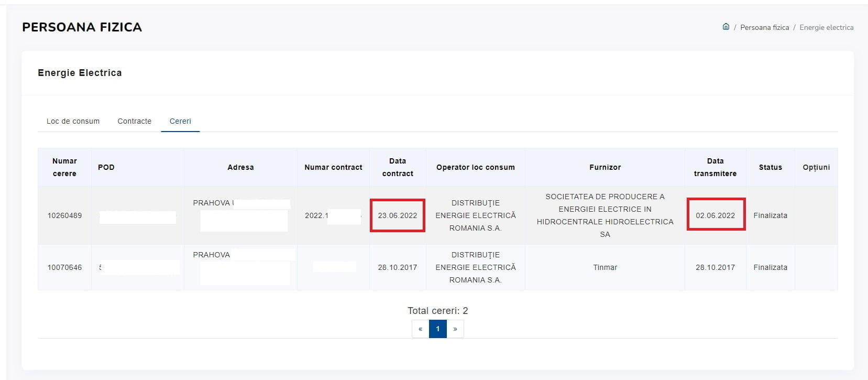Switch to the Loc de consum tab
The height and width of the screenshot is (380, 868).
[73, 121]
